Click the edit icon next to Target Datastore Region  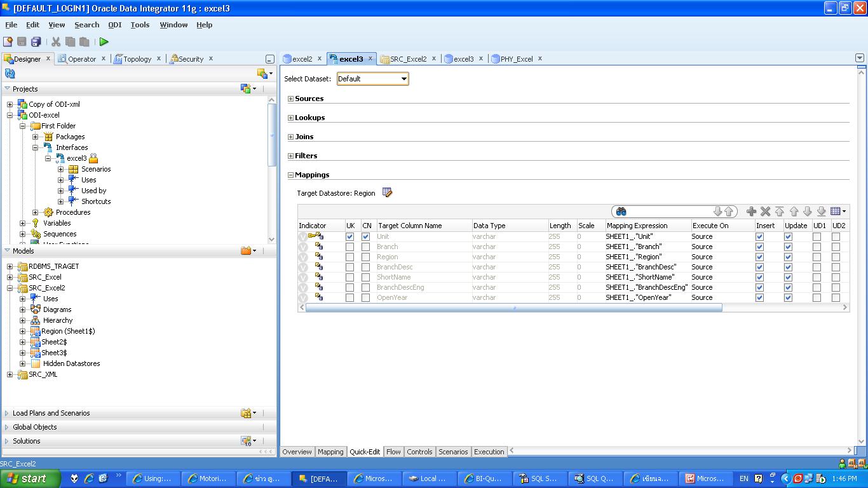(x=387, y=193)
